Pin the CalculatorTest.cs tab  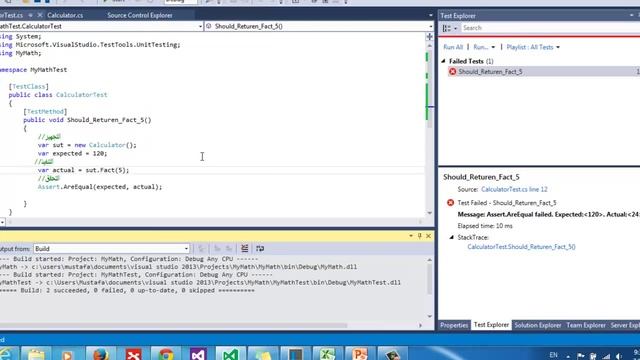point(30,15)
